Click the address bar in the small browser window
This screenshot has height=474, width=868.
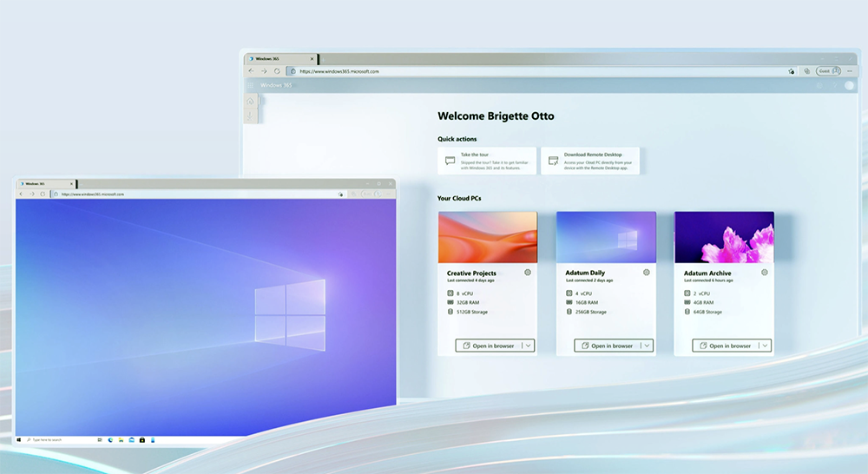pos(198,194)
